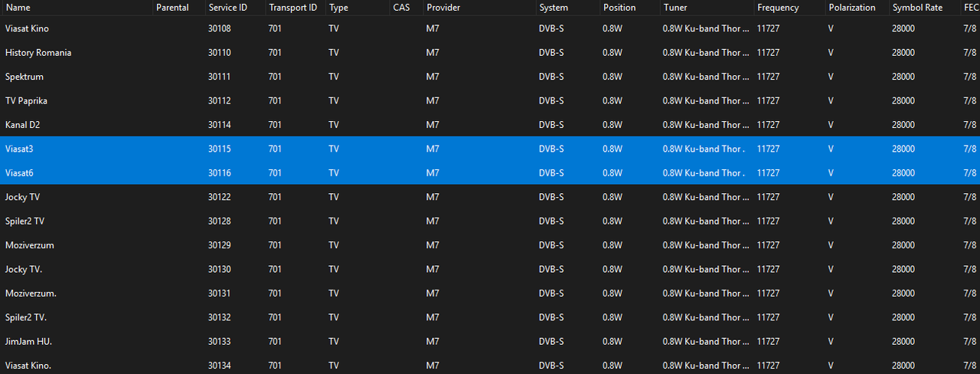Click polarization V in the Viasat3 row

click(831, 149)
